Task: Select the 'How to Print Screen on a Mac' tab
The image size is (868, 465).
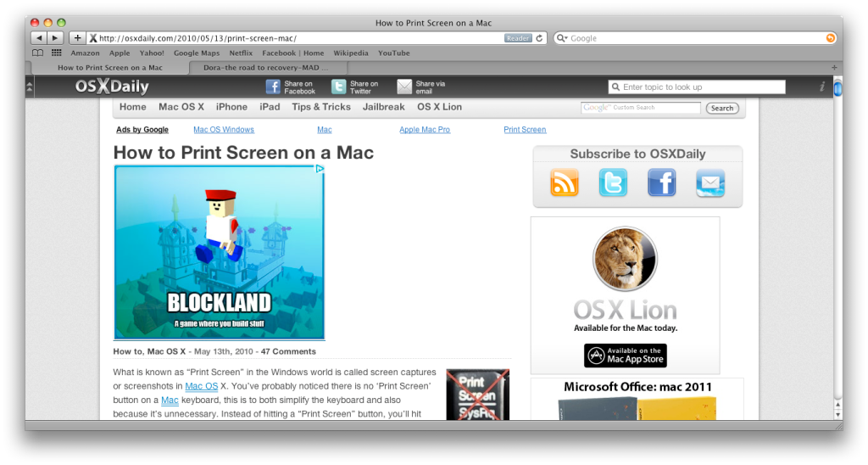Action: pos(110,68)
